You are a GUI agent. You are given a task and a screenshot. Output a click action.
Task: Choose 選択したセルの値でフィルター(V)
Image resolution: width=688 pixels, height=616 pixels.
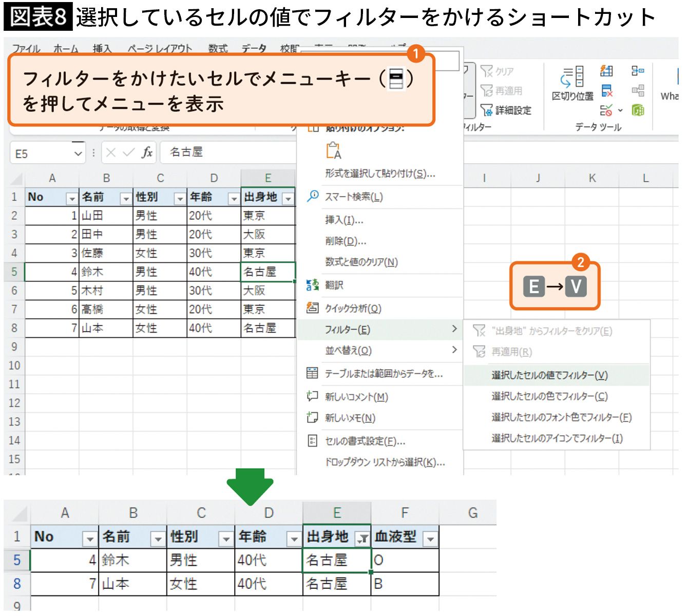[x=549, y=375]
